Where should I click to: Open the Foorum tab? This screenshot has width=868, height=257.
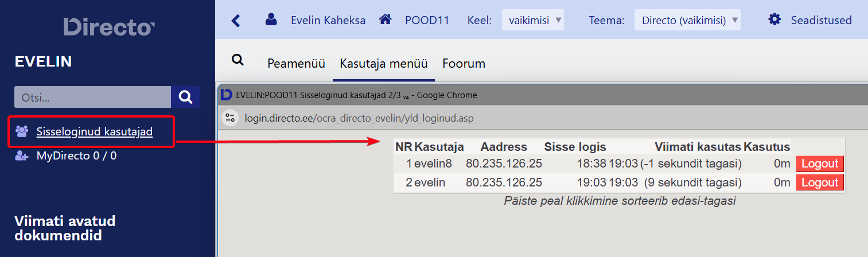click(x=464, y=63)
